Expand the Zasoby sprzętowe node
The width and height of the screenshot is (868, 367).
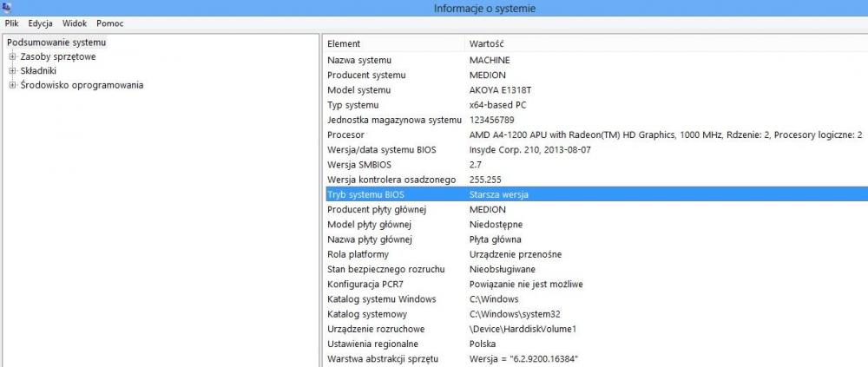(13, 57)
